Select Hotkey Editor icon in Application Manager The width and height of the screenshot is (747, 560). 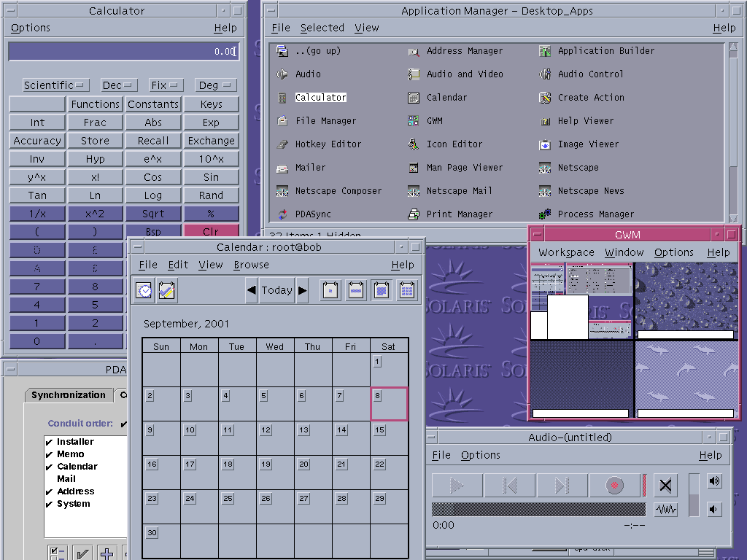pyautogui.click(x=282, y=144)
